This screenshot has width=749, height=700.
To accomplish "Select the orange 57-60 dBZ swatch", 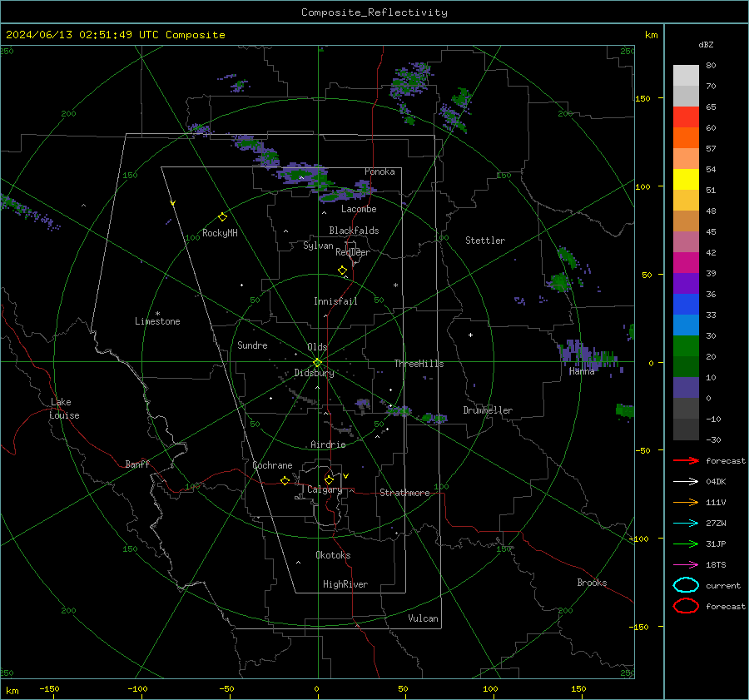I will [x=686, y=138].
